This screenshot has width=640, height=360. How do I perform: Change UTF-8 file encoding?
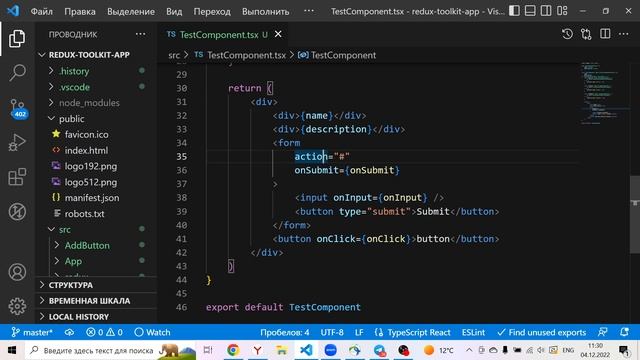click(332, 332)
